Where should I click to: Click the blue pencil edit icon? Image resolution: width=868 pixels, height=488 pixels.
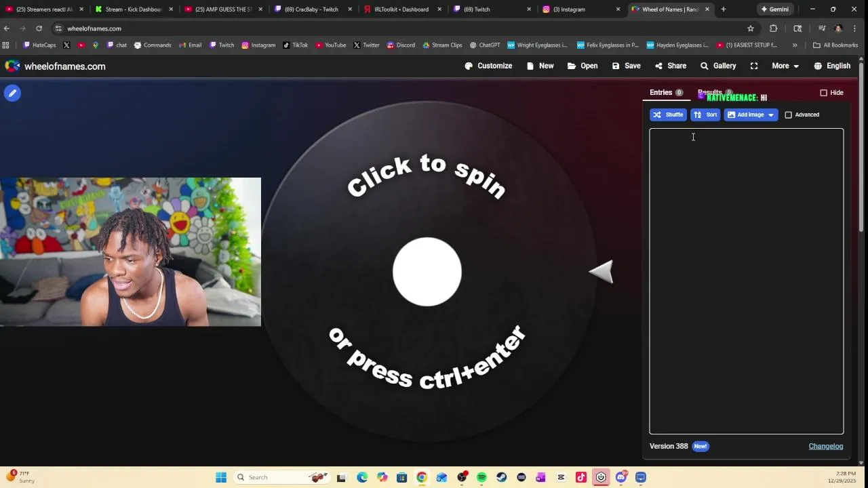pos(12,93)
